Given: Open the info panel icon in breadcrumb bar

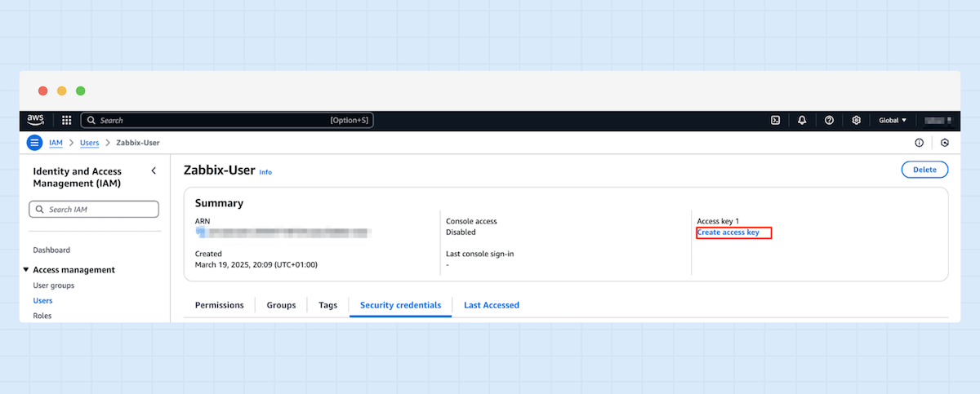Looking at the screenshot, I should tap(919, 143).
